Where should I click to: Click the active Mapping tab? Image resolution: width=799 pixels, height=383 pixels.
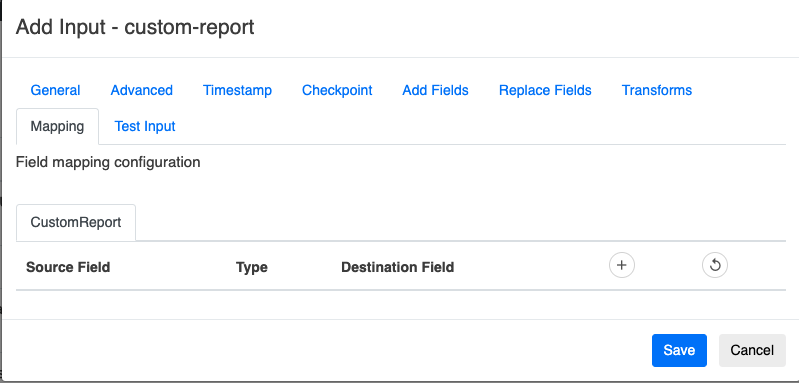pos(58,126)
